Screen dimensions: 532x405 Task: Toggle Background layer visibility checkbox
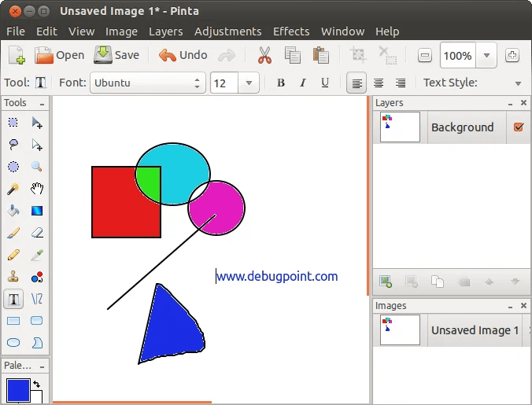pyautogui.click(x=519, y=127)
